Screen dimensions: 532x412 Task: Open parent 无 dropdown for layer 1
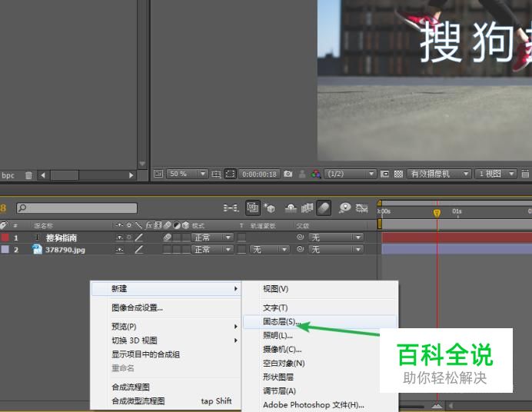pos(336,238)
